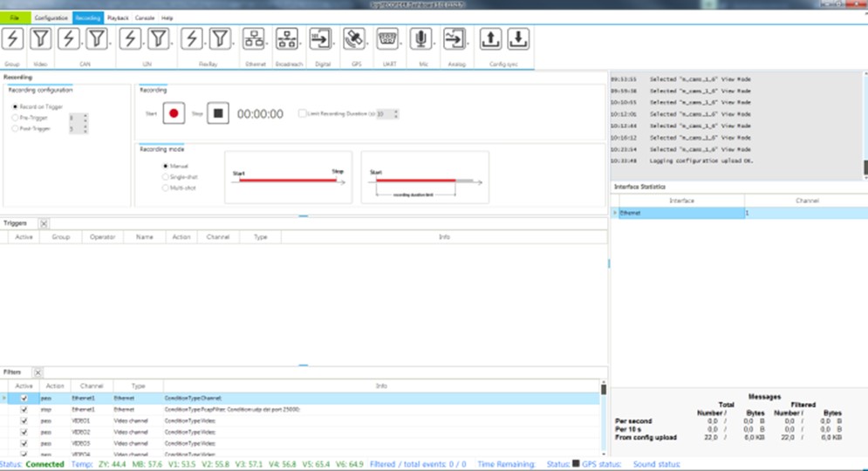
Task: Expand the Ethernet row in Interface Statistics
Action: coord(615,213)
